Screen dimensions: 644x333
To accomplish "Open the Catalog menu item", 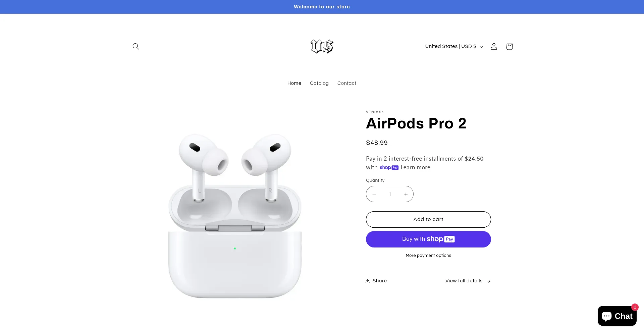I will pos(319,83).
